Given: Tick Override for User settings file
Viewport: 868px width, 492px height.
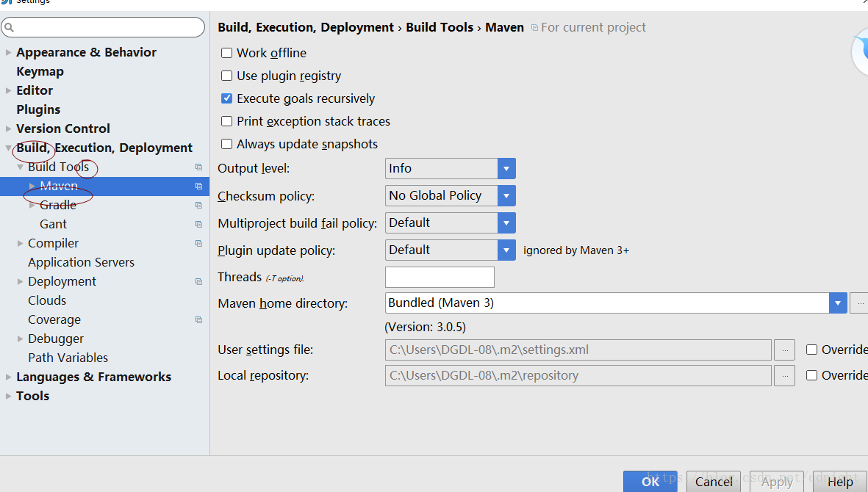Looking at the screenshot, I should point(811,350).
